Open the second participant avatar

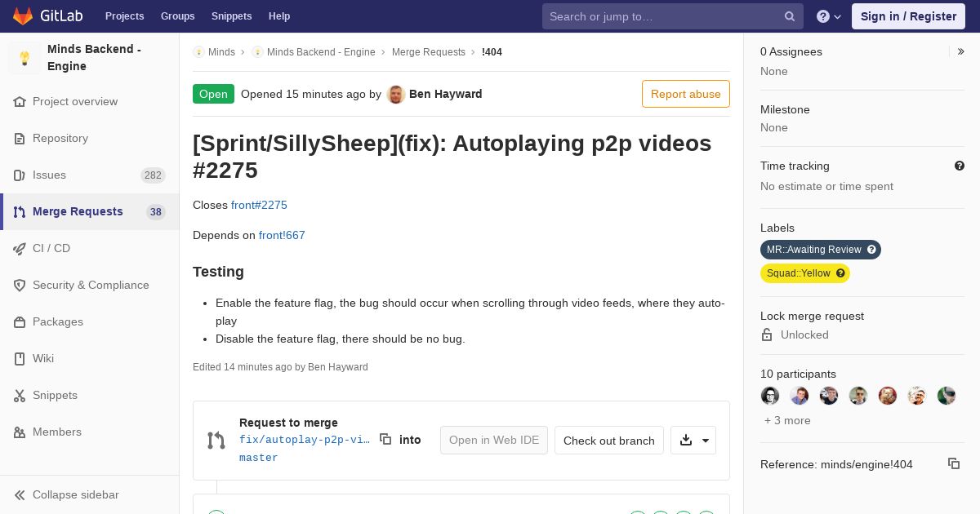point(800,396)
